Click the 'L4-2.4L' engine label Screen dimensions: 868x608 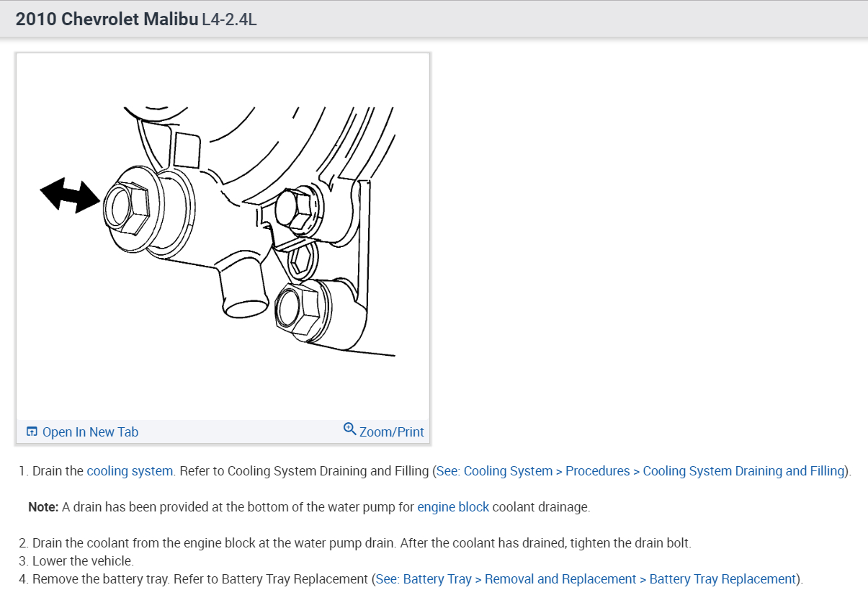pos(230,19)
